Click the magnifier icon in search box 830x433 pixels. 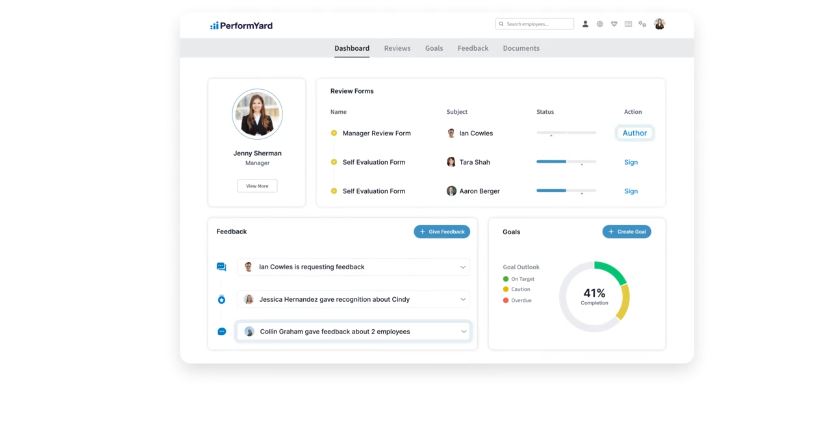click(501, 24)
